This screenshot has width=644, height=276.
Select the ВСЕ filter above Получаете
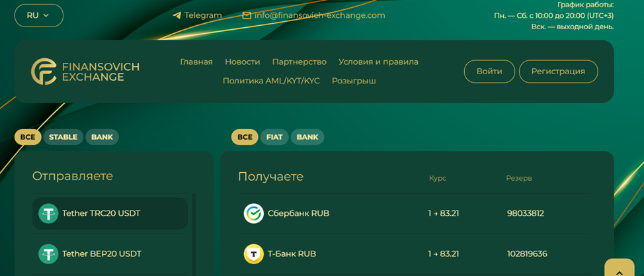(245, 137)
